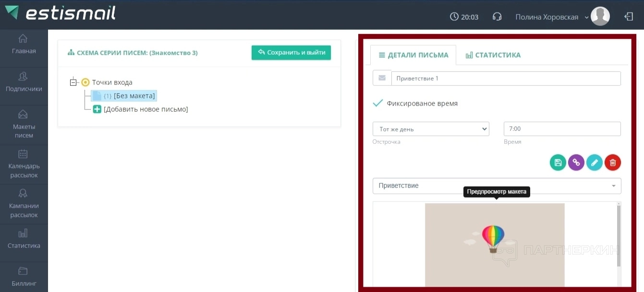Open Кампании рассылок in sidebar
This screenshot has height=292, width=644.
tap(24, 204)
